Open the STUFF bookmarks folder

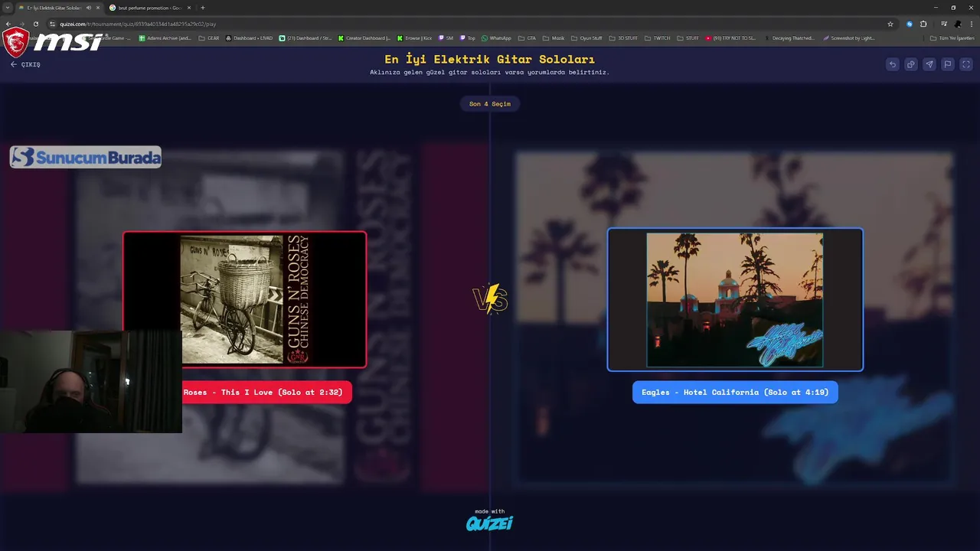688,37
